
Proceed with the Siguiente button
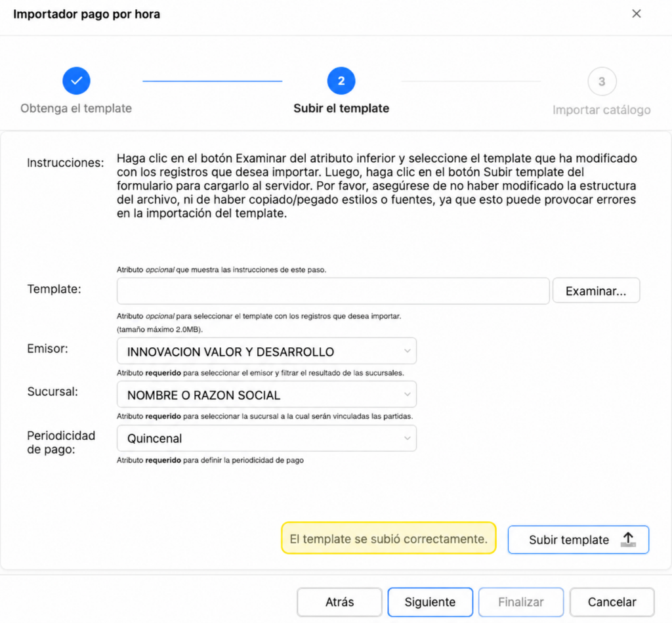430,602
